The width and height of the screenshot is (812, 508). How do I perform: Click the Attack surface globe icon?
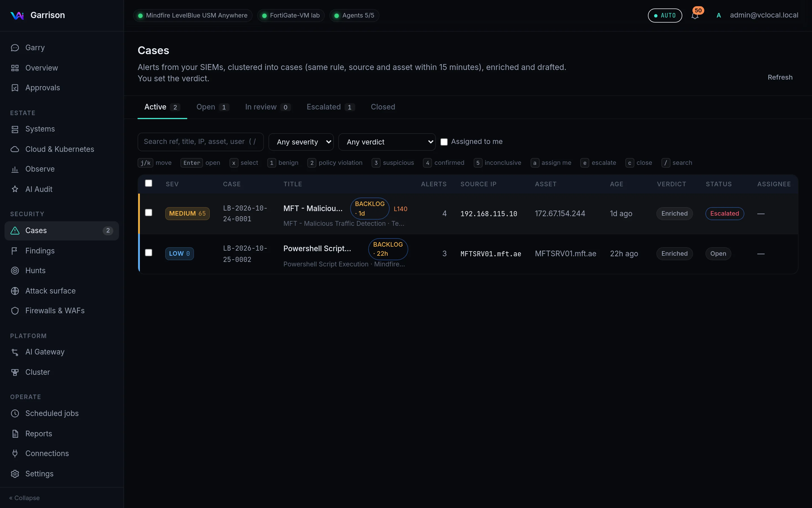[x=15, y=291]
